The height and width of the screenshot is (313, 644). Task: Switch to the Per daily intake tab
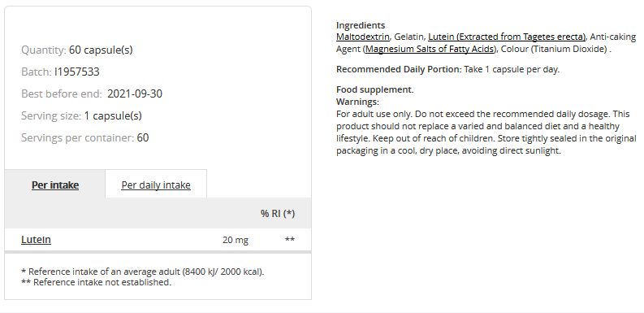[x=156, y=185]
